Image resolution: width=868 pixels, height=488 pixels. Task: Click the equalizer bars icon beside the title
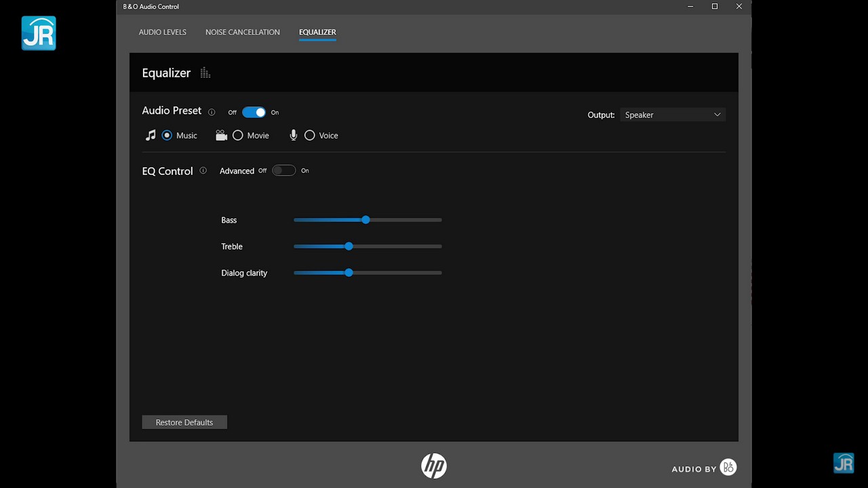tap(205, 73)
